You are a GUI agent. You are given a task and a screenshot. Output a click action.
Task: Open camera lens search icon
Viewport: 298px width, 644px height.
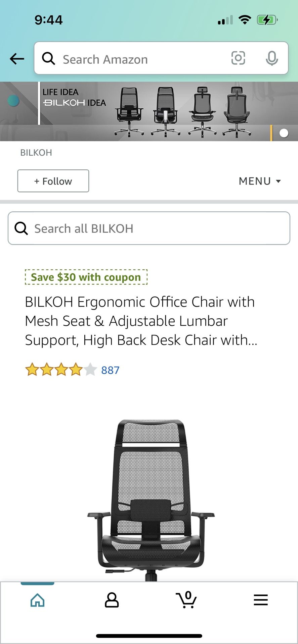(238, 58)
